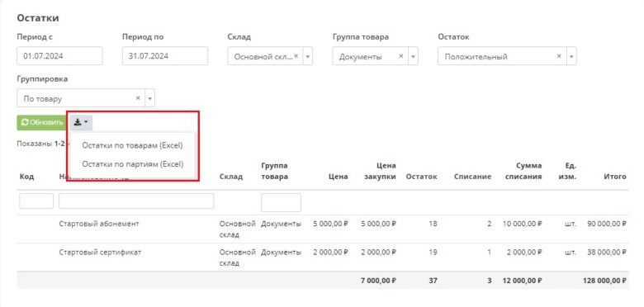The width and height of the screenshot is (644, 307).
Task: Choose Остатки по партиям (Excel)
Action: [132, 164]
